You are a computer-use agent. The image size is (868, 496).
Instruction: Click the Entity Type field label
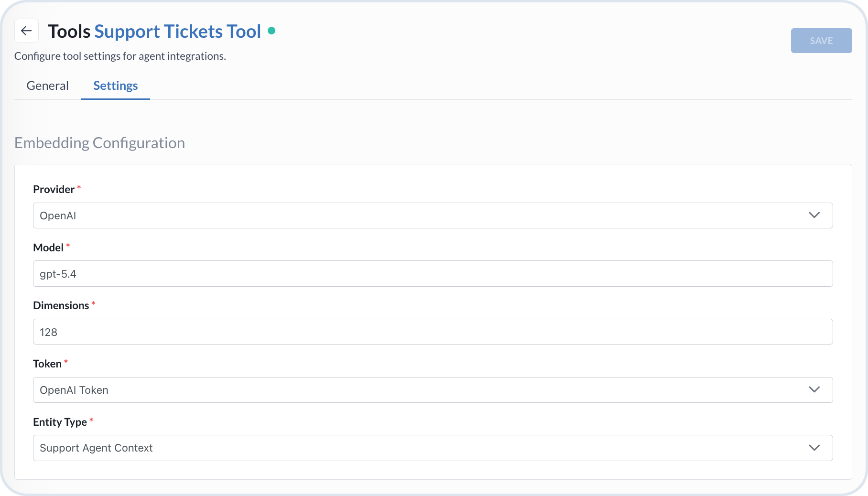coord(60,422)
